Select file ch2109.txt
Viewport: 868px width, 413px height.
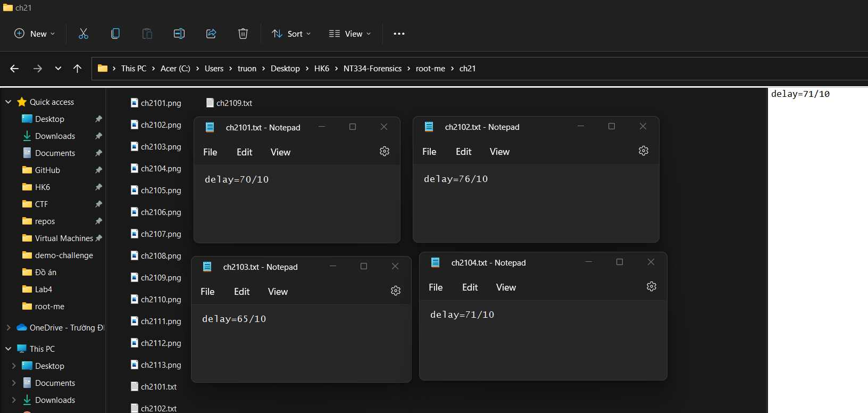229,103
